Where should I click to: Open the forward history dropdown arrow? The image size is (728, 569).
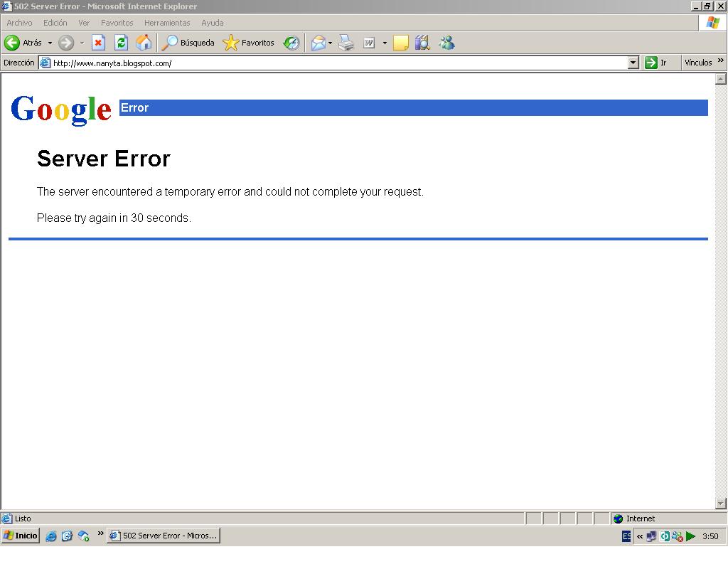point(82,43)
